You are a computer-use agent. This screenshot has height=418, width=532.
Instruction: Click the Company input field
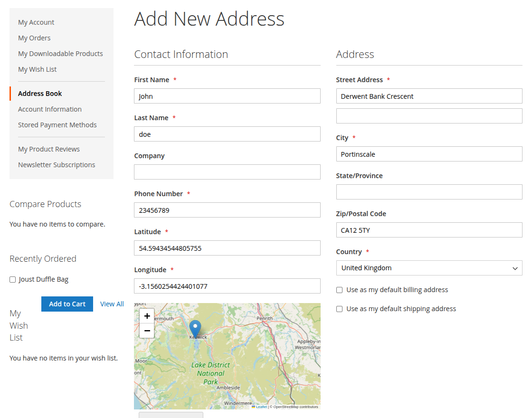228,172
